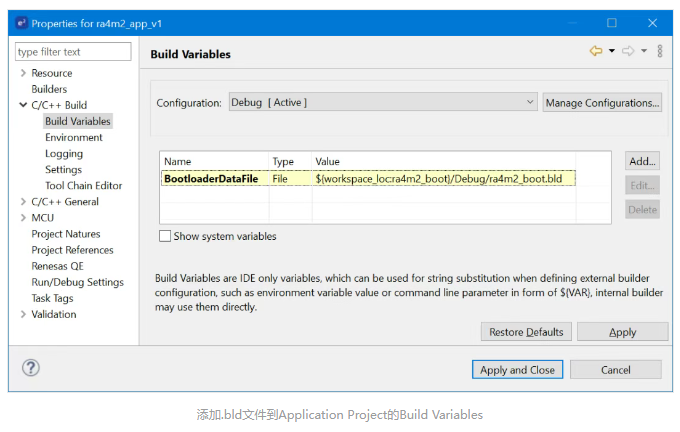This screenshot has height=432, width=680.
Task: Expand the Validation tree node
Action: (23, 314)
